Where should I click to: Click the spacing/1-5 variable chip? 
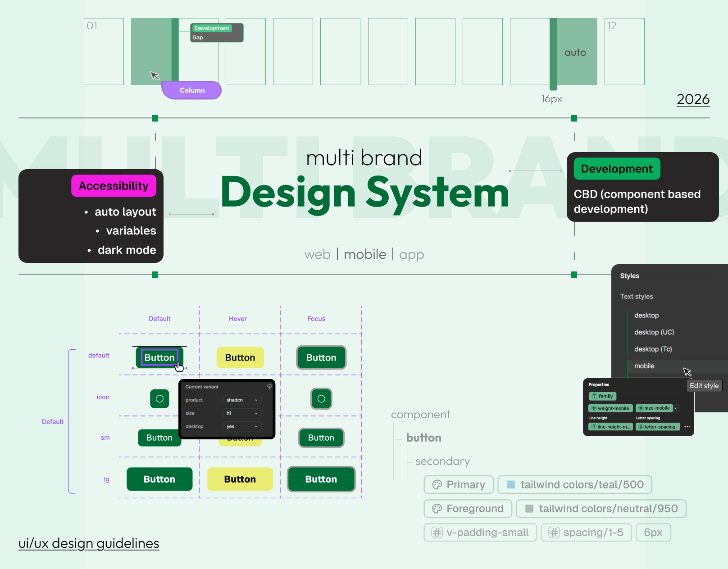pyautogui.click(x=586, y=532)
